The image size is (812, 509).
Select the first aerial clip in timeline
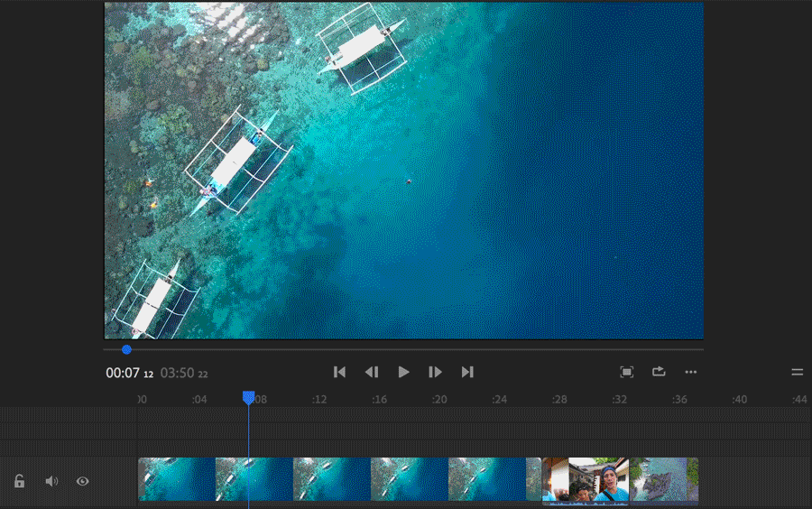[177, 479]
